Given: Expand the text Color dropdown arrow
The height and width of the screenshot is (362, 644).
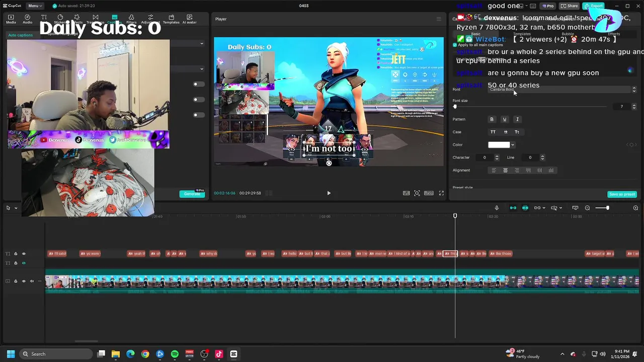Looking at the screenshot, I should (x=513, y=145).
